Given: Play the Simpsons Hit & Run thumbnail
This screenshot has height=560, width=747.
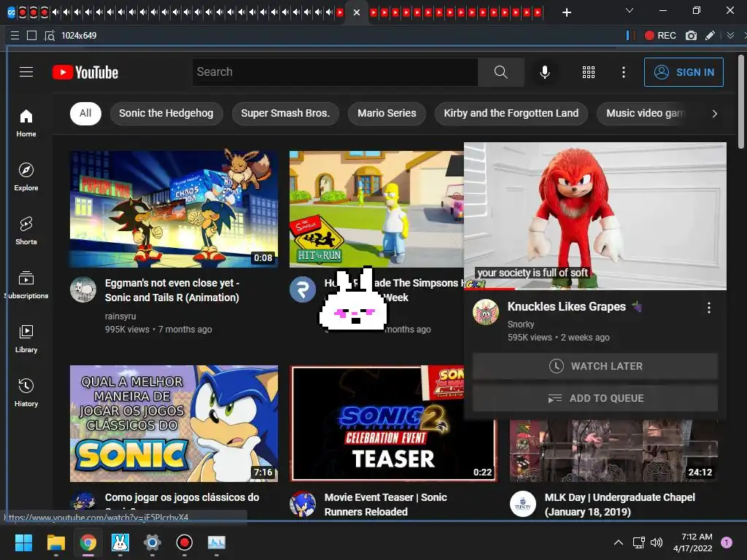Looking at the screenshot, I should pyautogui.click(x=376, y=209).
